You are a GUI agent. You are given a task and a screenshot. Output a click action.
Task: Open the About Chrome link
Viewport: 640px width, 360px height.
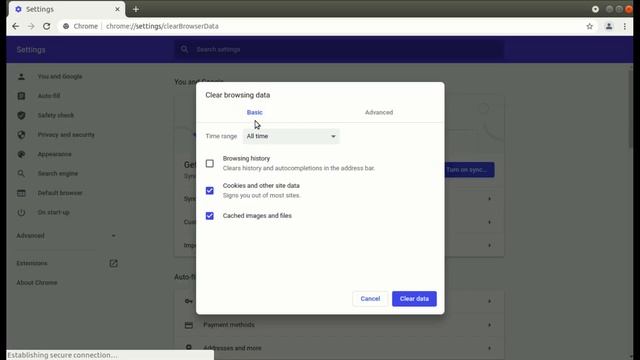coord(37,282)
